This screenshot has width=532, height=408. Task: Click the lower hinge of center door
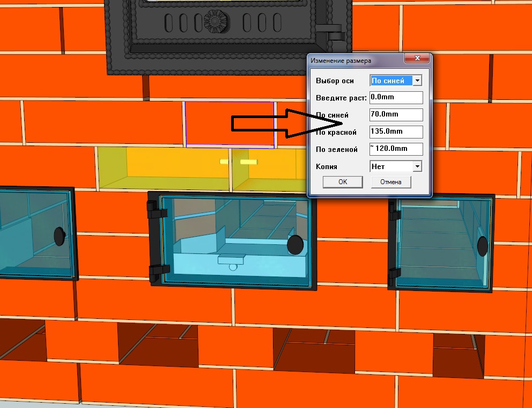(x=154, y=272)
